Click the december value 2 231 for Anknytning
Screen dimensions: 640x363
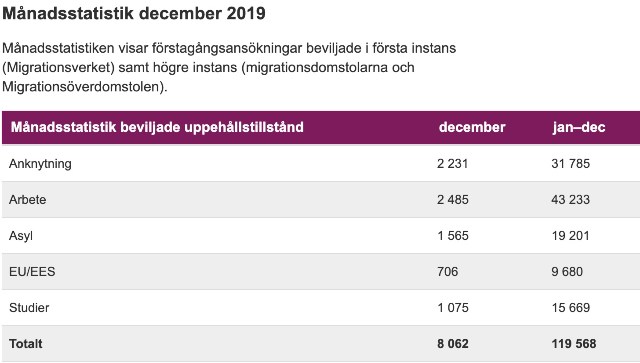(x=452, y=164)
